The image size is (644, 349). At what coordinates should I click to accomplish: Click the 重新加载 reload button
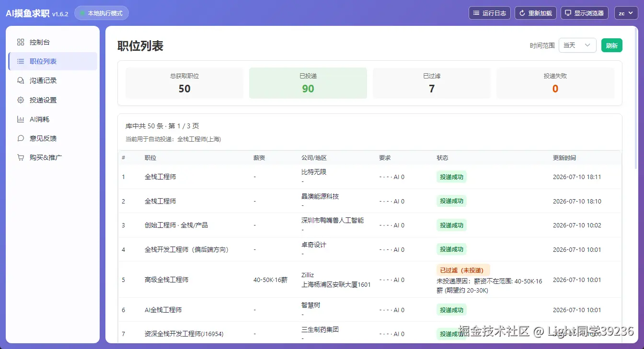click(536, 13)
